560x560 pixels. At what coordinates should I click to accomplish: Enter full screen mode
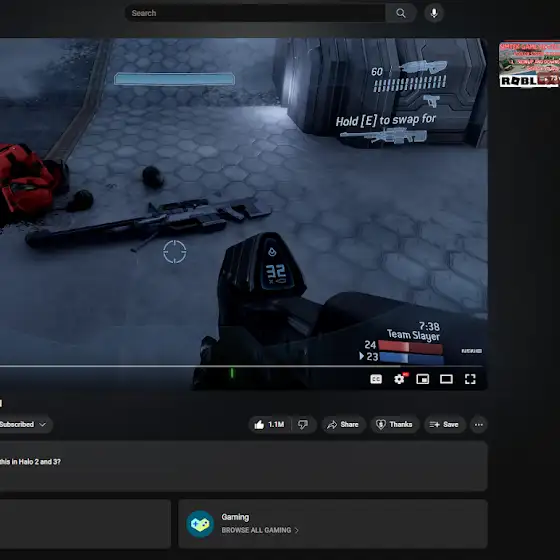point(470,379)
